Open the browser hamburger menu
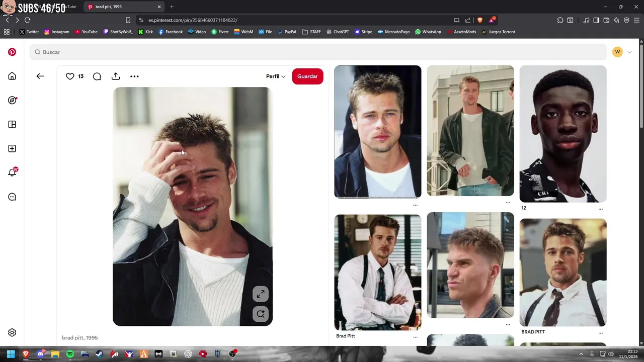644x362 pixels. click(x=637, y=20)
